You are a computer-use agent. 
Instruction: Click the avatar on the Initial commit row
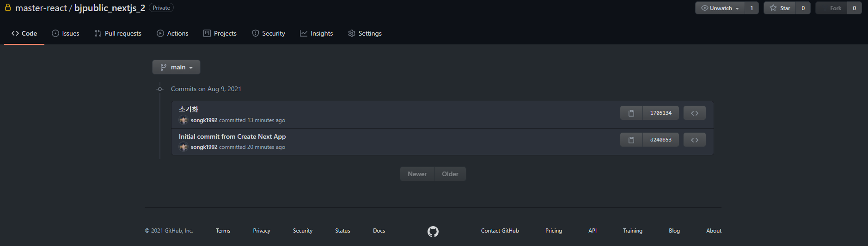[183, 147]
